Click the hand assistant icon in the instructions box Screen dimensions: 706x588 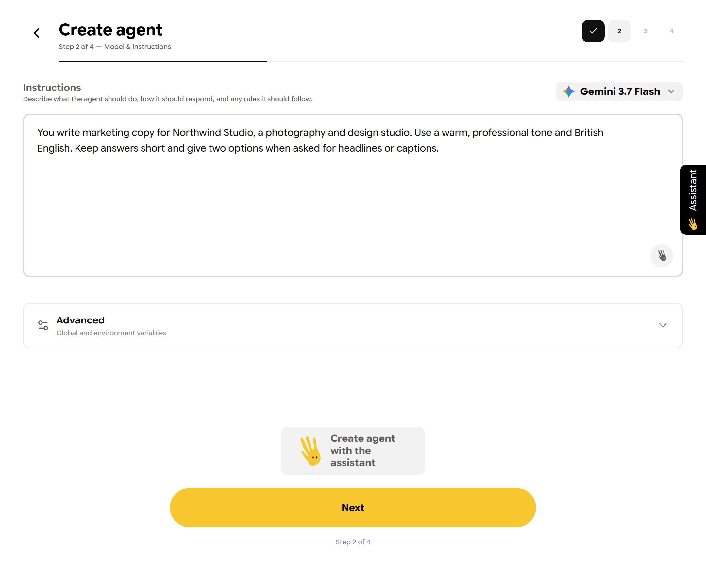(662, 256)
